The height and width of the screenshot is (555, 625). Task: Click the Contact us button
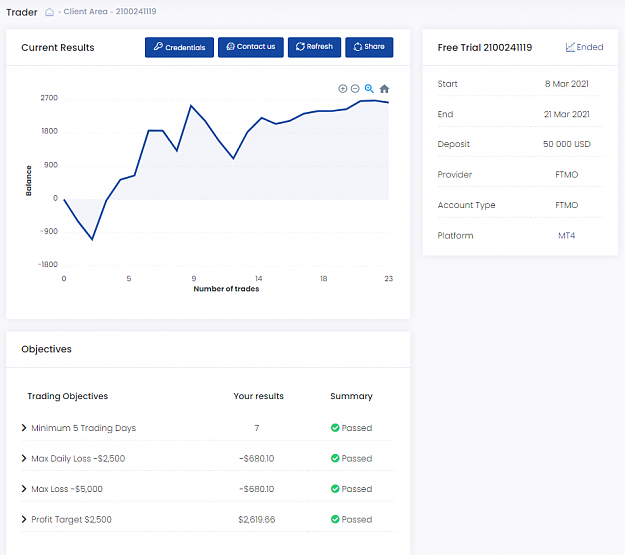(251, 47)
